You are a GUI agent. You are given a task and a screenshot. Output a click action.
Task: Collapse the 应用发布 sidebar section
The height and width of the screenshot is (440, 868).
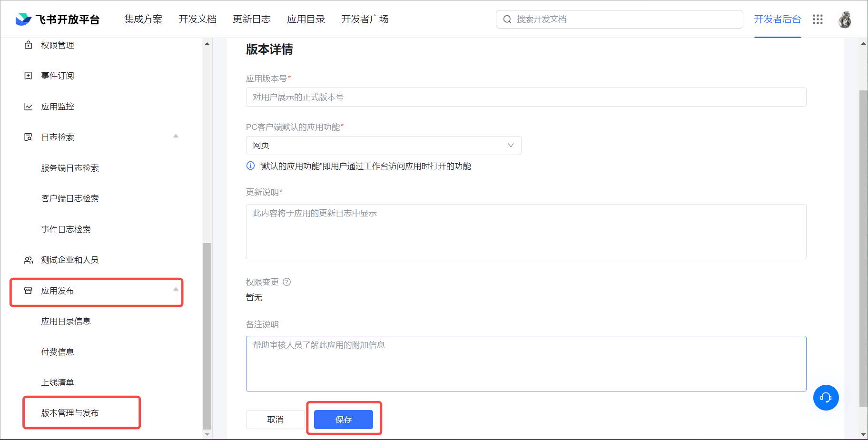(176, 290)
